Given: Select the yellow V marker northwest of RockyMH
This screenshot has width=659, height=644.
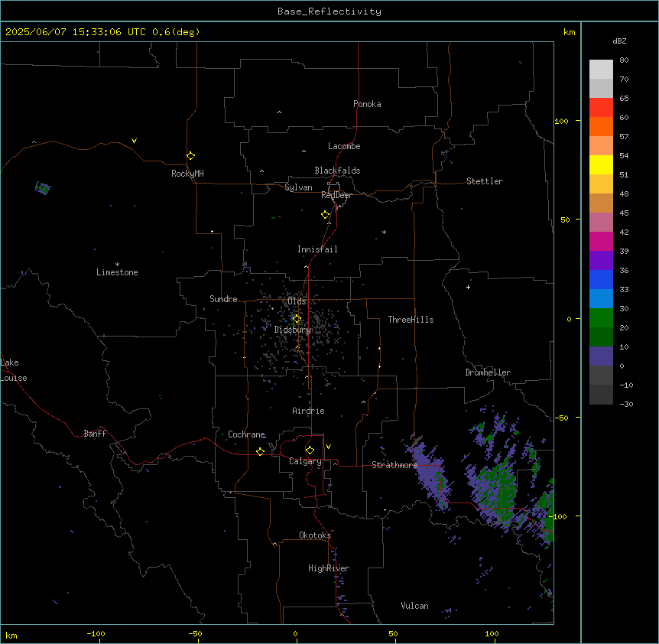Looking at the screenshot, I should pos(134,141).
